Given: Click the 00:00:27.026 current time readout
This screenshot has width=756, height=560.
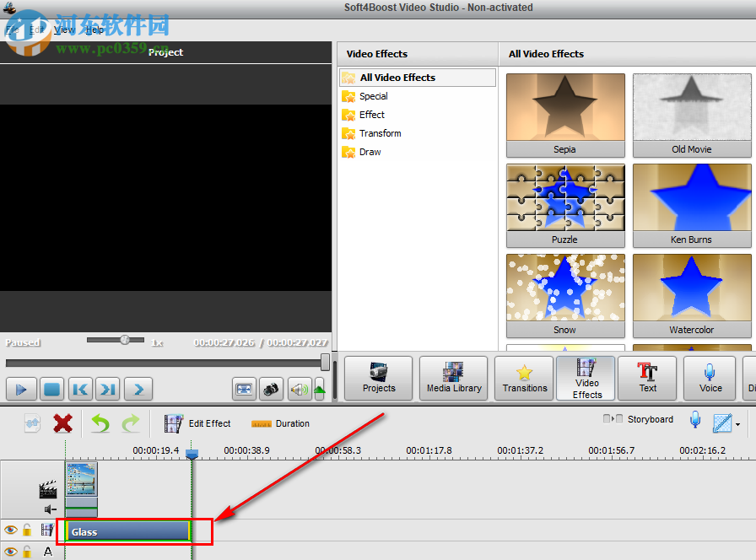Looking at the screenshot, I should pyautogui.click(x=224, y=342).
